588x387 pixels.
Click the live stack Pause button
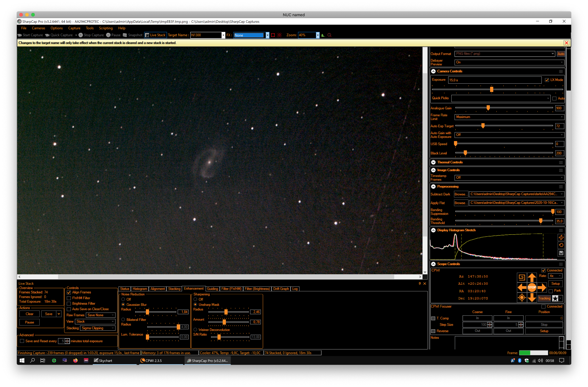click(30, 322)
